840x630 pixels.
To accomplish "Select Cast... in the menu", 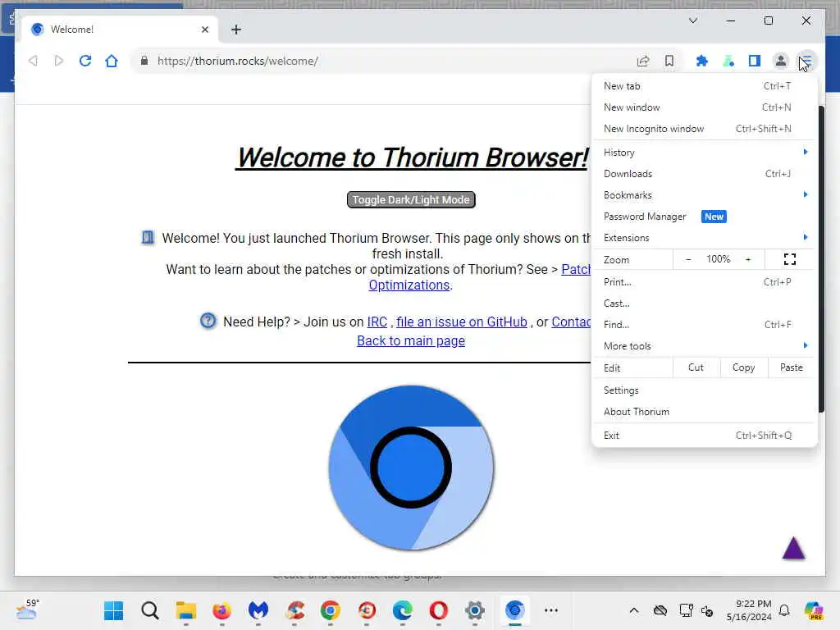I will click(705, 304).
